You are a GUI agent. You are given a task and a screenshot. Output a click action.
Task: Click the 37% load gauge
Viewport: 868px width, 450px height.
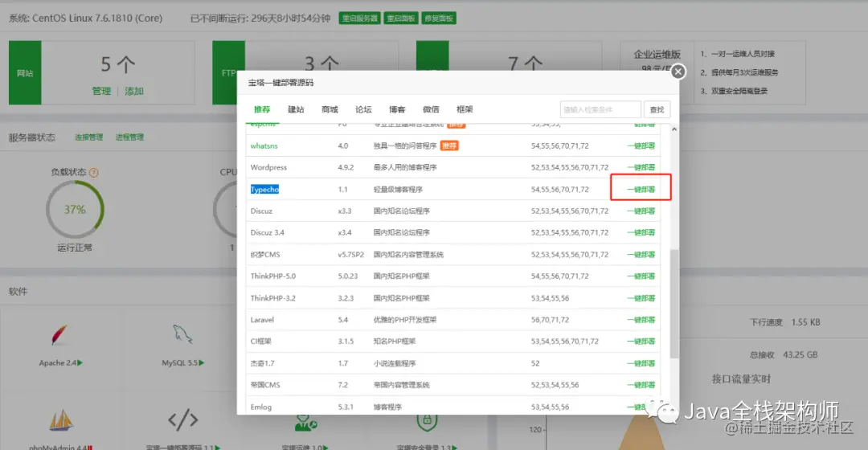(x=75, y=210)
